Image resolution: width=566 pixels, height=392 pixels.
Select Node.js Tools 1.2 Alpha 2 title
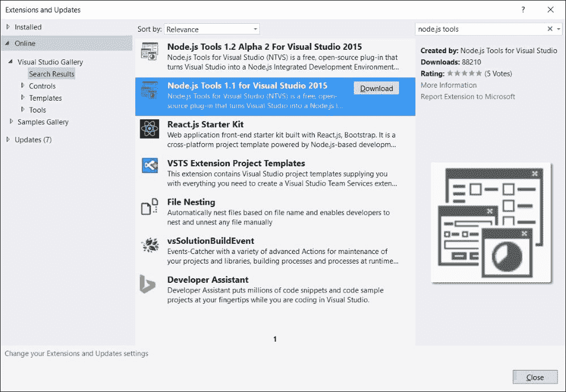pyautogui.click(x=264, y=46)
